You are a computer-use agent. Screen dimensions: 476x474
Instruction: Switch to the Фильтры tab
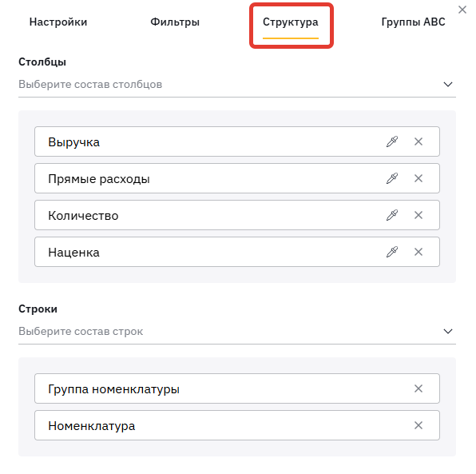(x=175, y=22)
